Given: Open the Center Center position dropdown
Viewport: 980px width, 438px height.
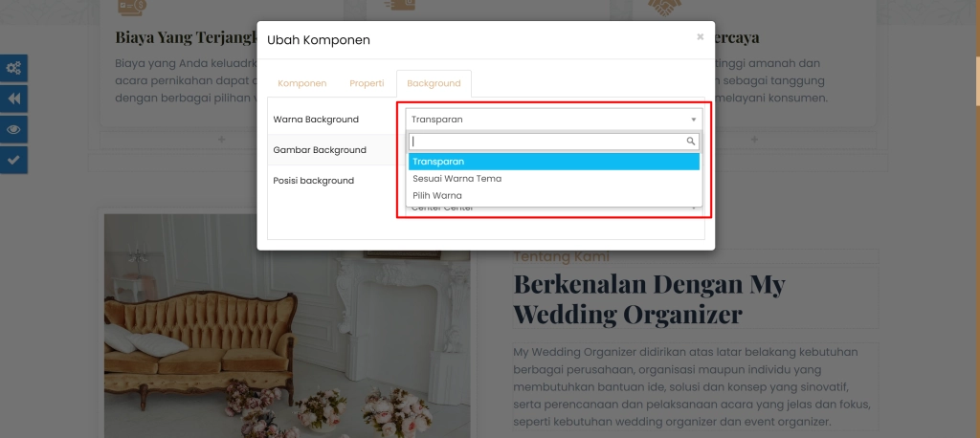Looking at the screenshot, I should (554, 208).
